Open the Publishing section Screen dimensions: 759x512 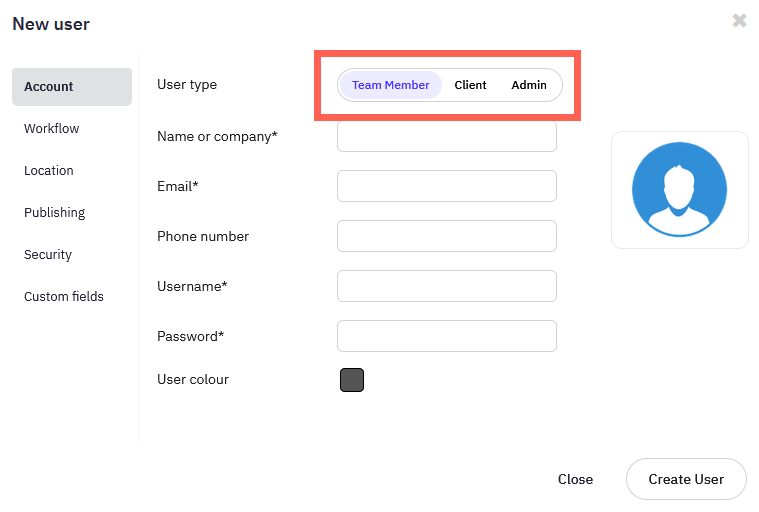click(x=54, y=212)
